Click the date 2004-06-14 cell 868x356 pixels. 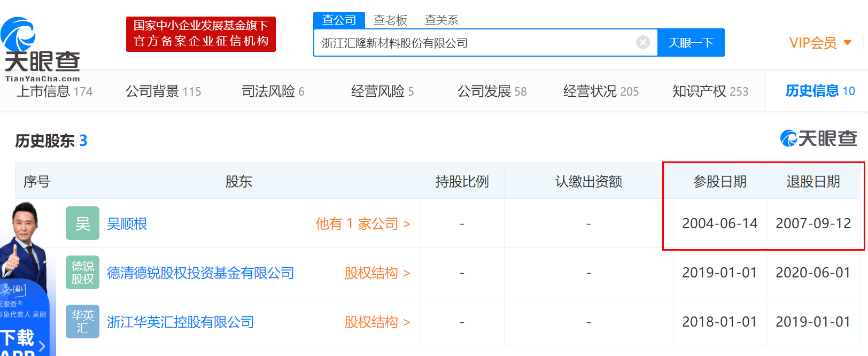tap(719, 223)
